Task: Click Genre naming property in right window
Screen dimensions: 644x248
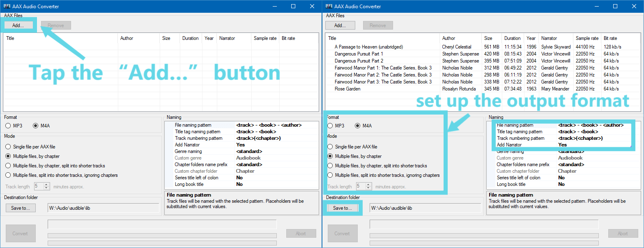Action: [x=563, y=151]
